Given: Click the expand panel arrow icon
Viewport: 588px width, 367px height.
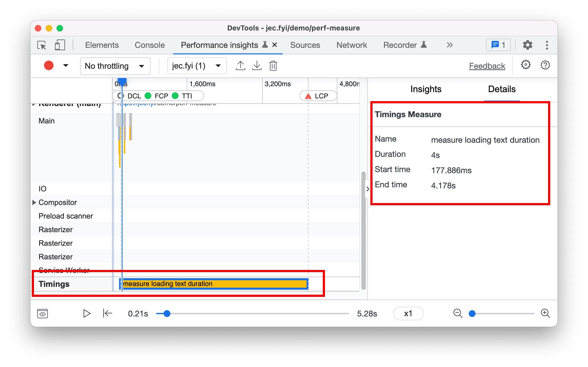Looking at the screenshot, I should 367,189.
